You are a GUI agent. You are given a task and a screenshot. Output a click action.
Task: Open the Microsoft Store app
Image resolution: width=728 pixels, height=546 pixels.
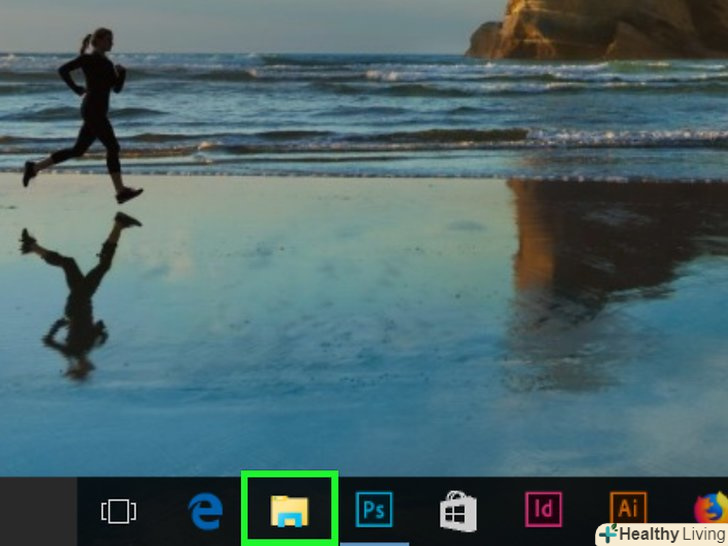pyautogui.click(x=458, y=512)
